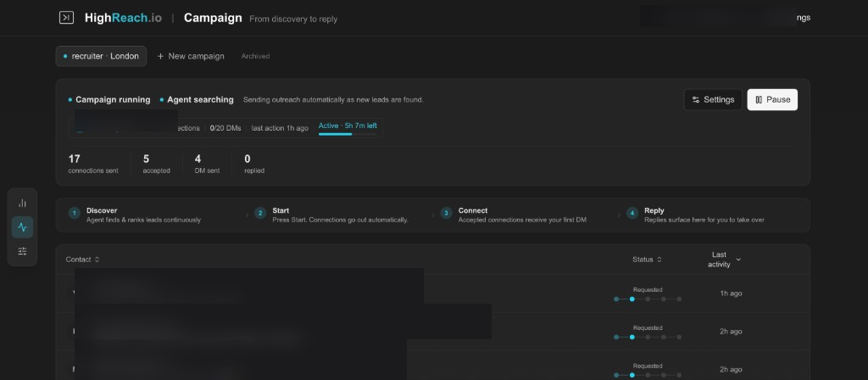Screen dimensions: 868x380
Task: Click the HighReach.io logo icon
Action: click(66, 18)
